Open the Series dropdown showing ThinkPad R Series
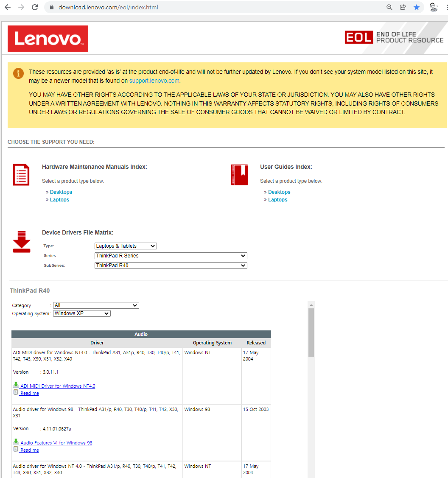Image resolution: width=448 pixels, height=478 pixels. pyautogui.click(x=171, y=256)
